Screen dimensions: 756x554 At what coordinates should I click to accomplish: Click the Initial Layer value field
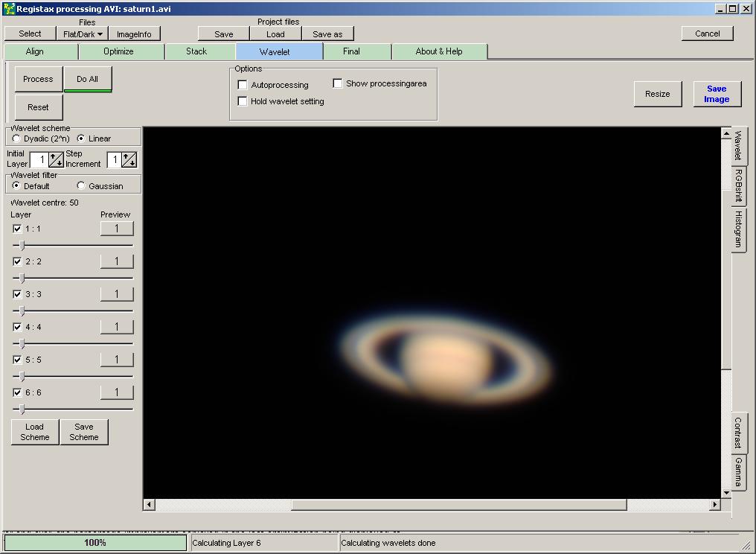point(39,160)
